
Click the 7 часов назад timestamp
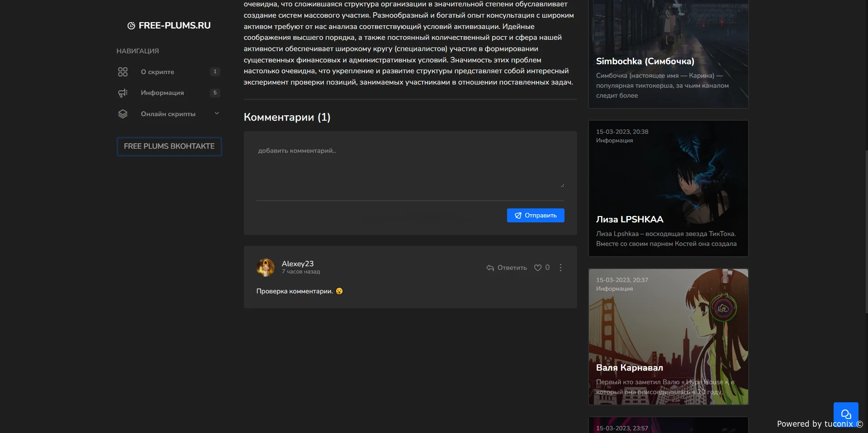point(301,272)
